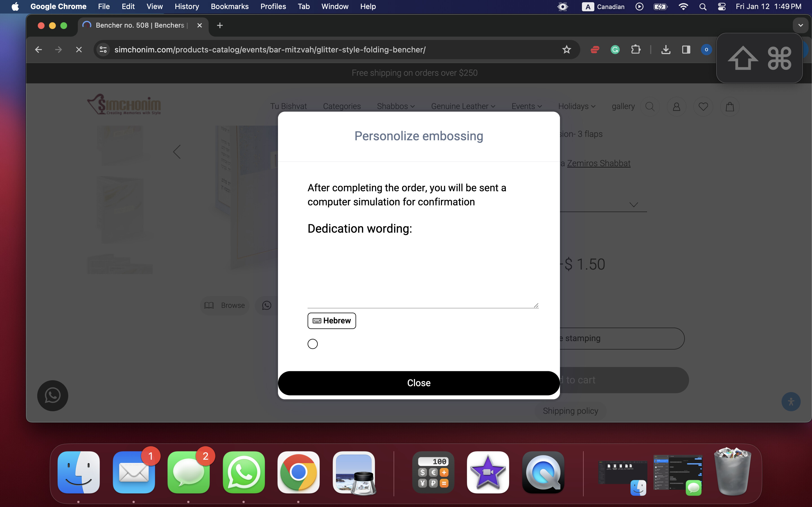Toggle the Hebrew keyboard button
This screenshot has width=812, height=507.
pyautogui.click(x=332, y=321)
